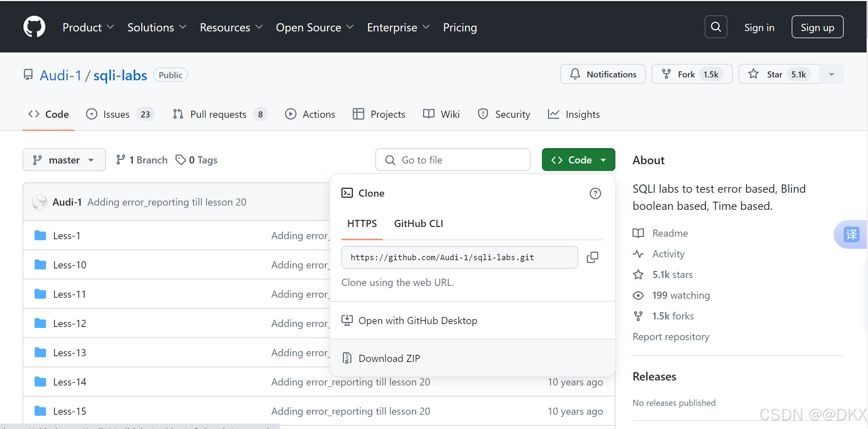The width and height of the screenshot is (868, 429).
Task: Open the master branch selector dropdown
Action: coord(64,160)
